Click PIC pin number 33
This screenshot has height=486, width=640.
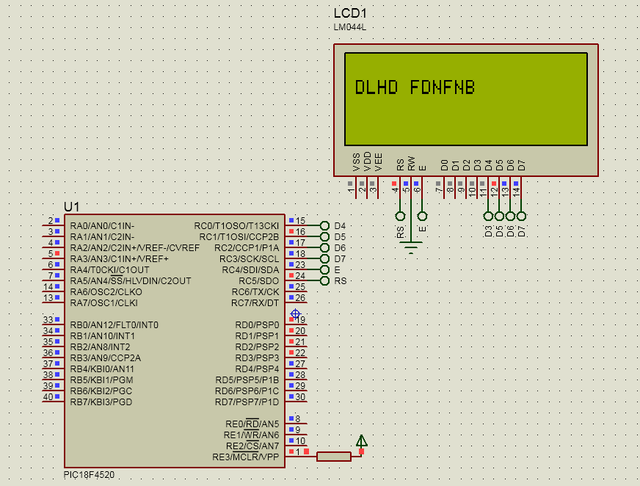click(x=48, y=320)
